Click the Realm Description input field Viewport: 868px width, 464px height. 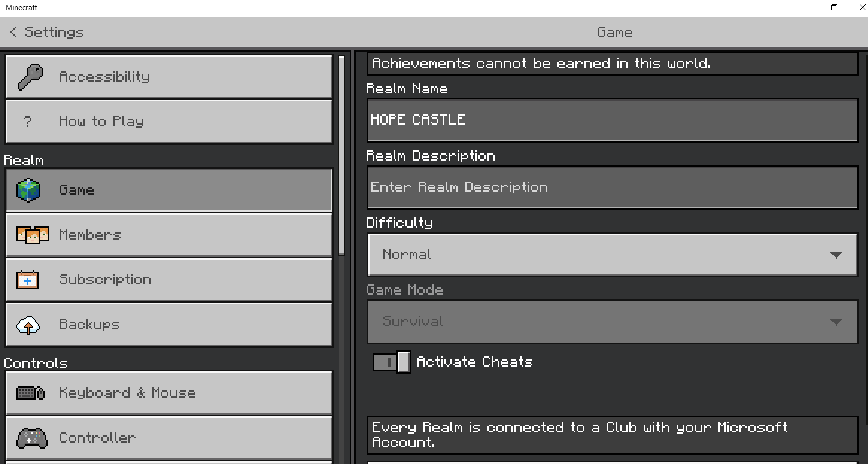click(x=612, y=187)
